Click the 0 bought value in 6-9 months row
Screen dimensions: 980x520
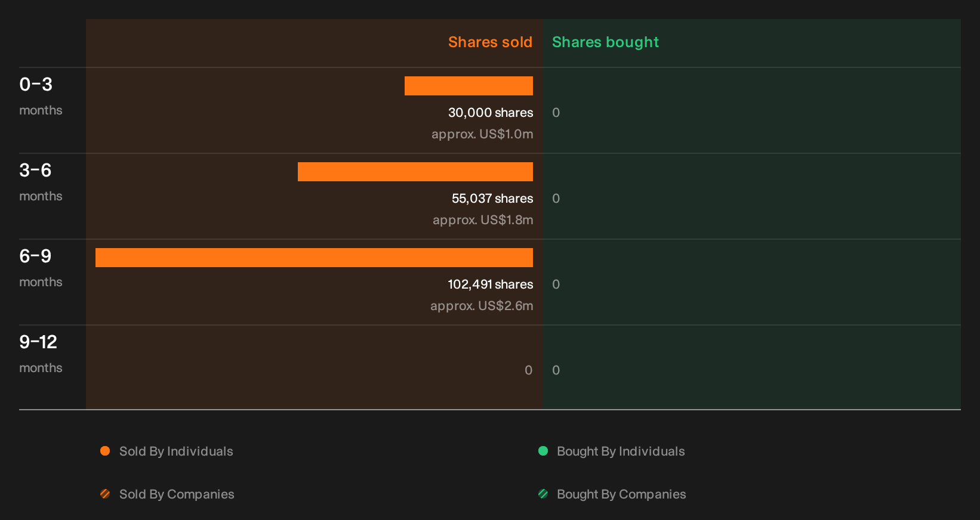point(556,284)
